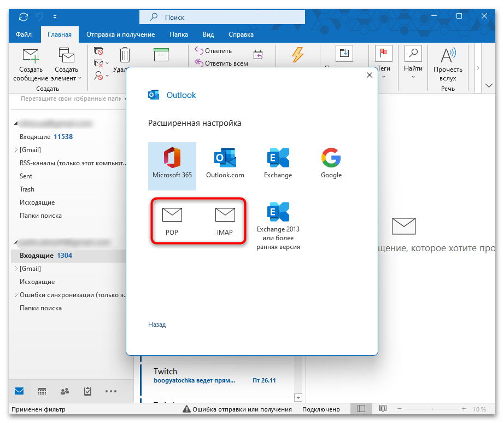Open the Calendar view in navigation bar
This screenshot has height=423, width=504.
[42, 391]
